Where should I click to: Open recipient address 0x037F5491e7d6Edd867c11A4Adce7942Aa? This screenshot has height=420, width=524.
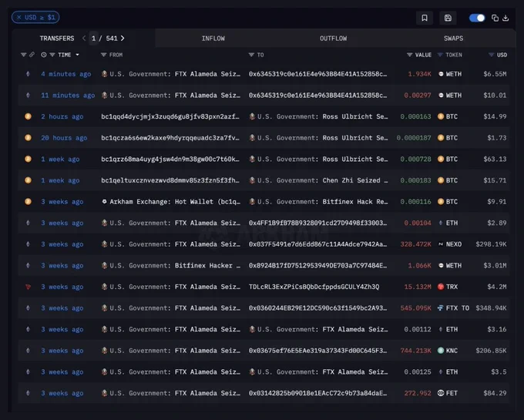(317, 244)
